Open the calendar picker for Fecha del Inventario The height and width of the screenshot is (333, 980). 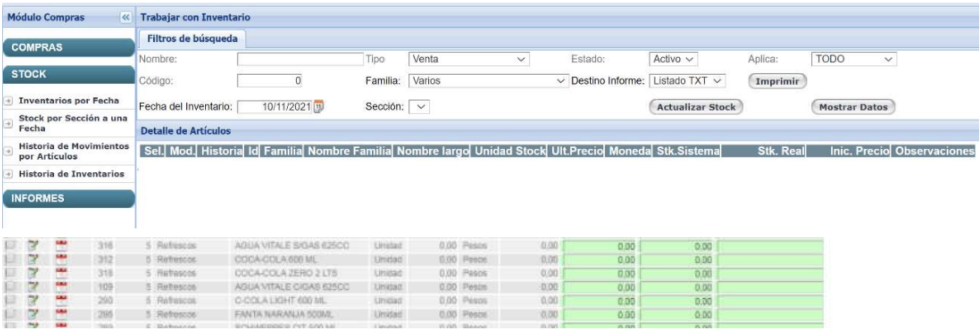(318, 107)
